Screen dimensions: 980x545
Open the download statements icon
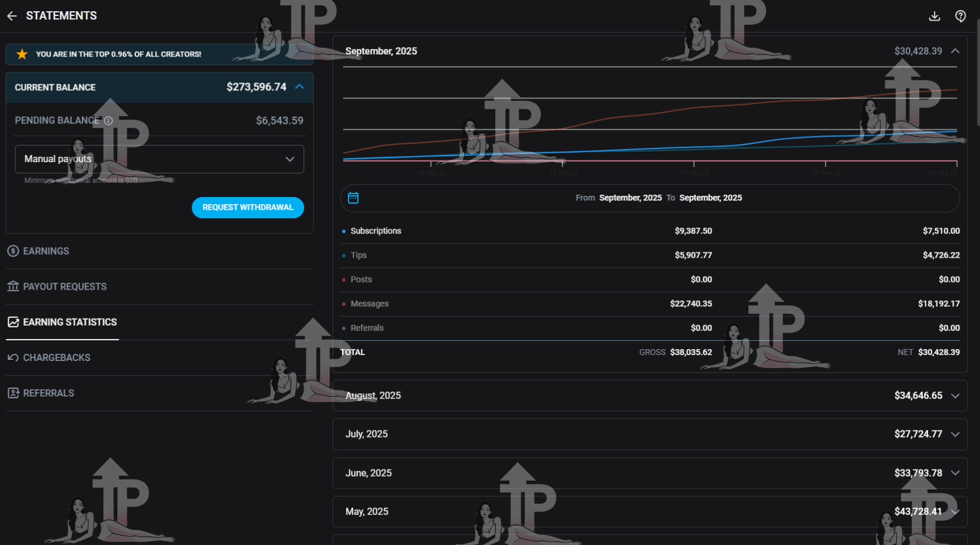[x=935, y=16]
